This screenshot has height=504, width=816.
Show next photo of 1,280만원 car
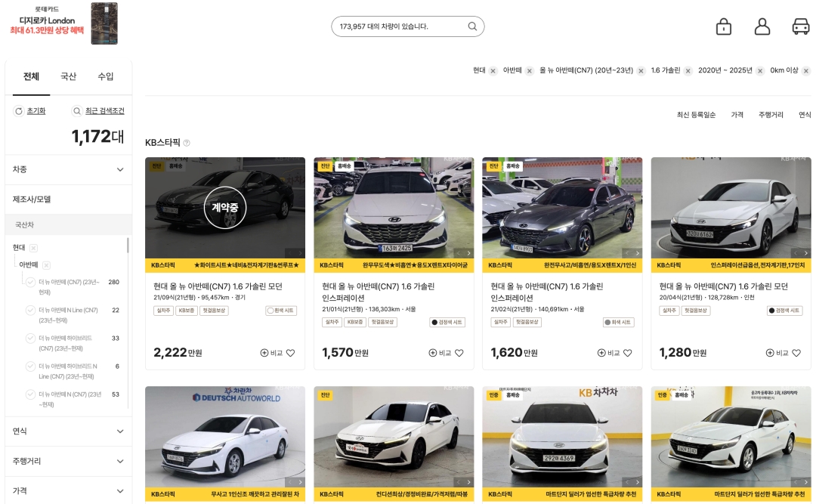805,253
